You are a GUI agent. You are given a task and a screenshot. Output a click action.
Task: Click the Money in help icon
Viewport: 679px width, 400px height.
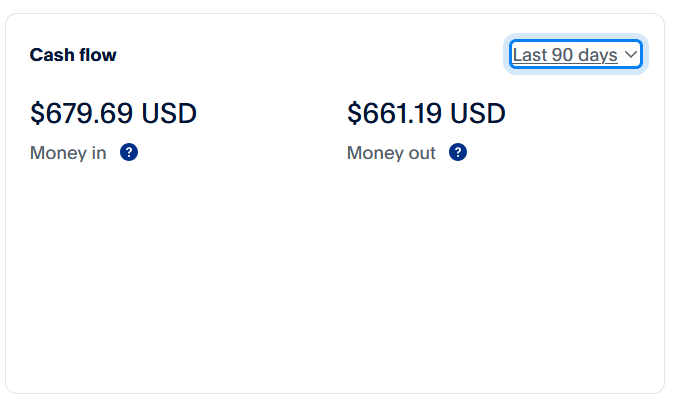click(129, 153)
